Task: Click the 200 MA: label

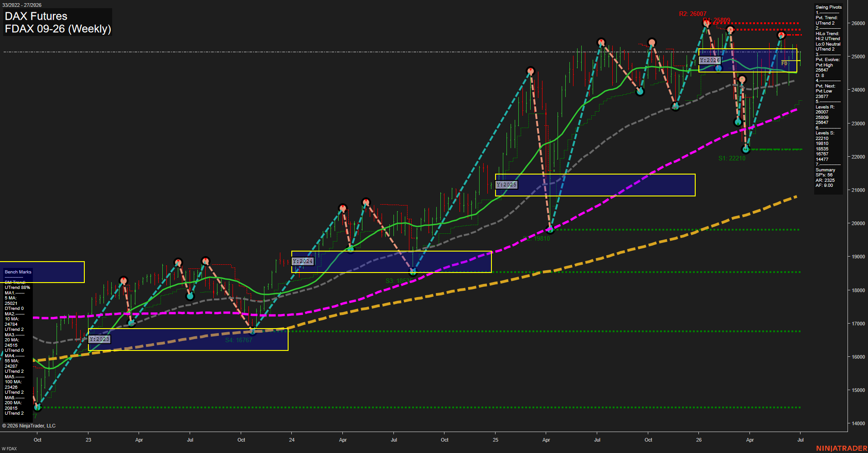Action: click(x=13, y=403)
